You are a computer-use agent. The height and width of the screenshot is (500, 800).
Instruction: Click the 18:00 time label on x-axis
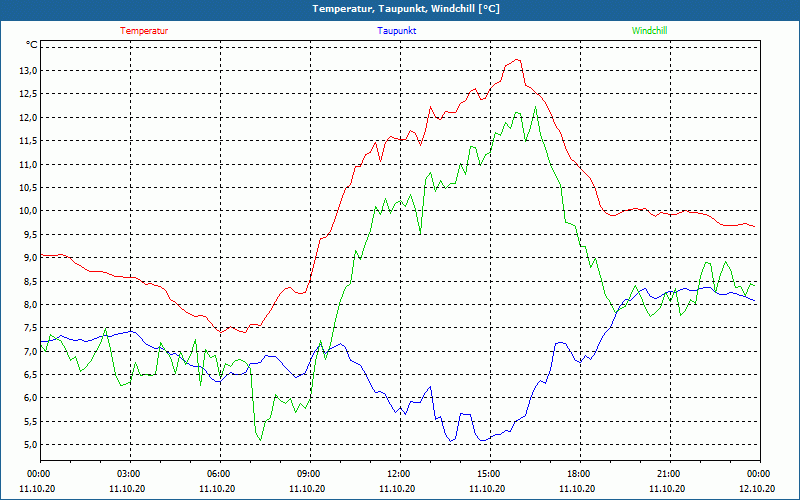(x=580, y=474)
